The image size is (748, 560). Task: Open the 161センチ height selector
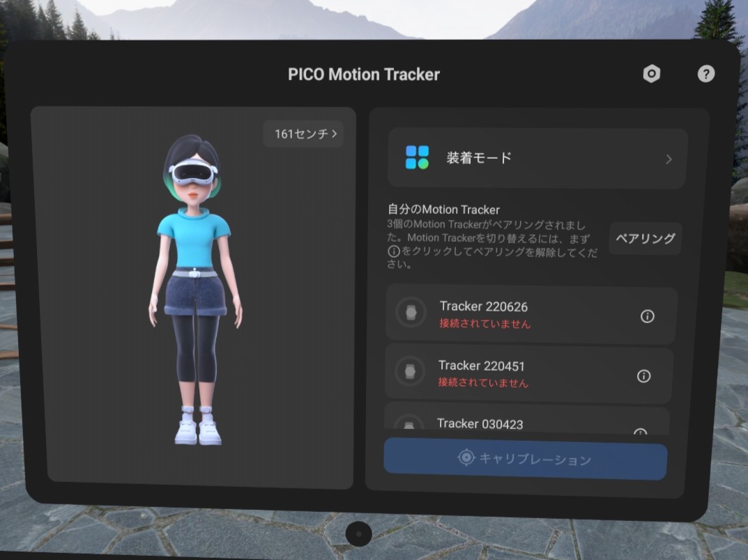304,134
